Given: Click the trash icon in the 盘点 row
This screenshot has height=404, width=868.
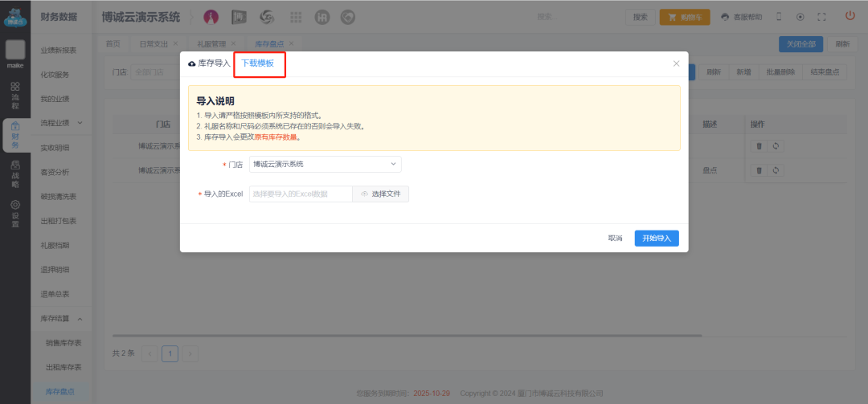Looking at the screenshot, I should coord(759,170).
